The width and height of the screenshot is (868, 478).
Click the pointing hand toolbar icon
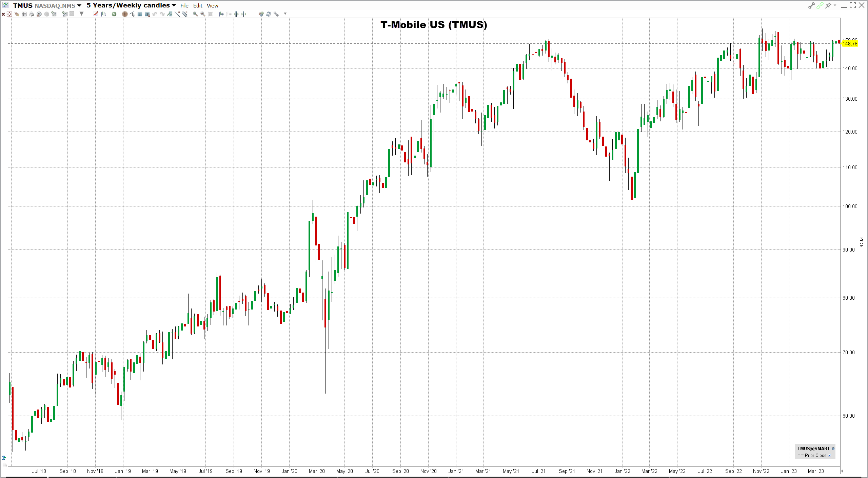click(17, 14)
